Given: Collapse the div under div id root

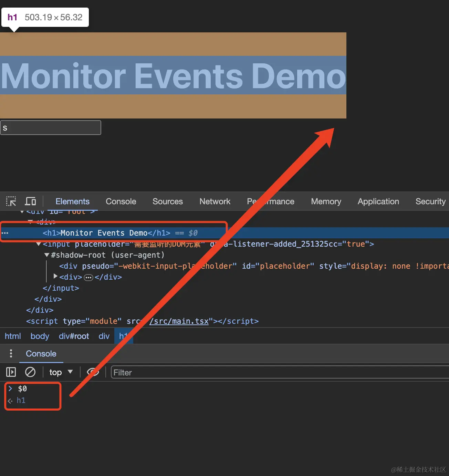Looking at the screenshot, I should coord(30,221).
